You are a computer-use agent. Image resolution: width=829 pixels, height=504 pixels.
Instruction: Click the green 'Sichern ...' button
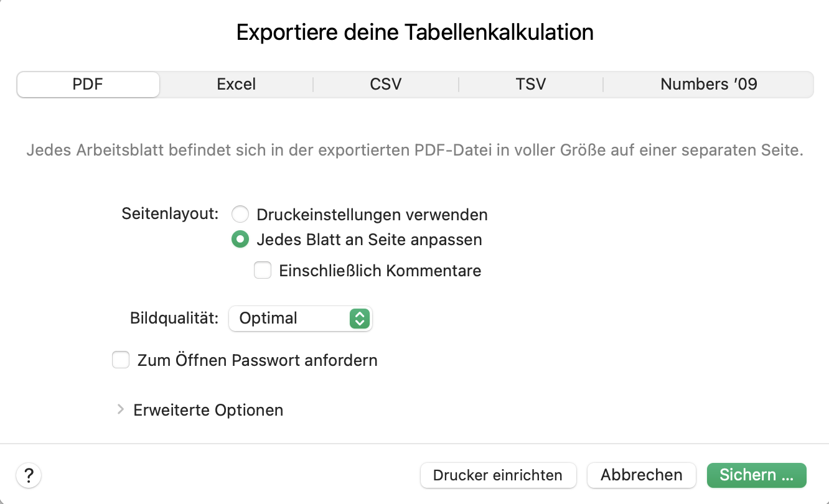(756, 475)
